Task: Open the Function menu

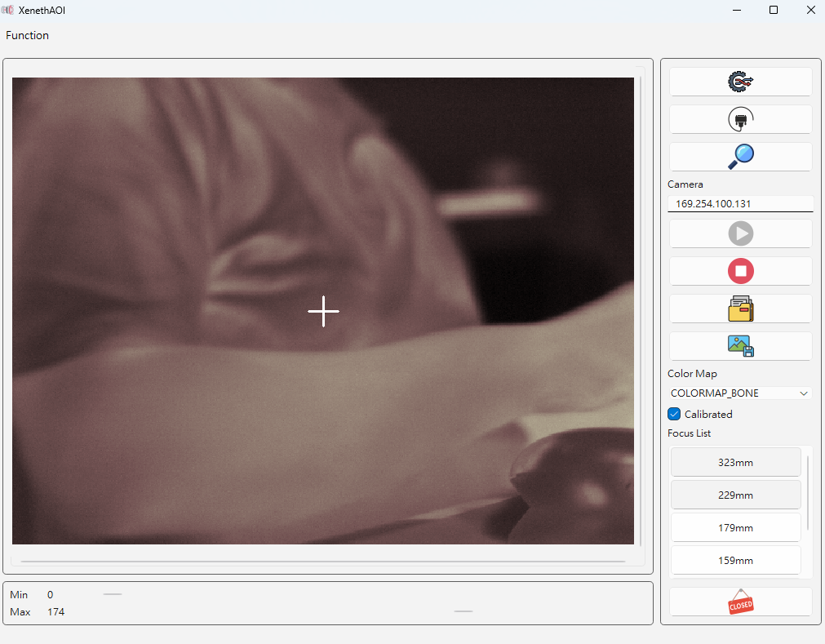Action: [28, 35]
